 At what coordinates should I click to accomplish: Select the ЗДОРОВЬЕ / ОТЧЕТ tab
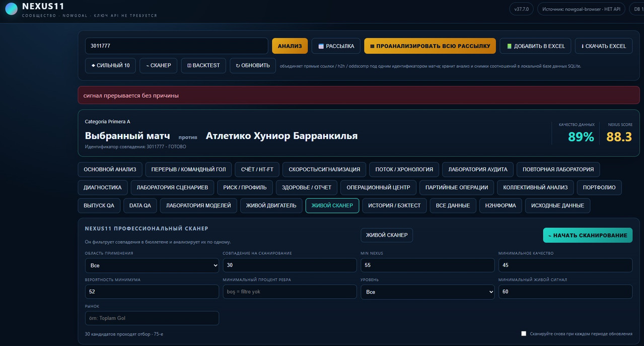point(307,187)
